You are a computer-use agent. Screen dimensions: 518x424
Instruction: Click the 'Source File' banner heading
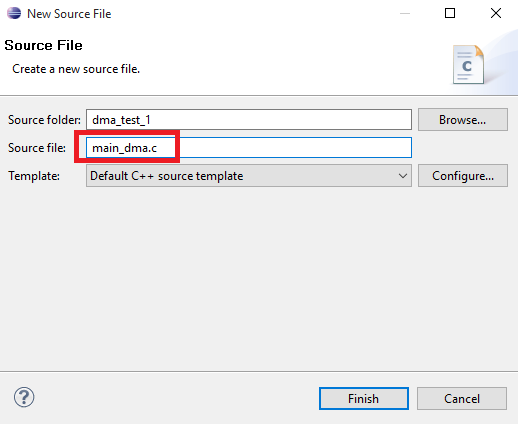43,45
